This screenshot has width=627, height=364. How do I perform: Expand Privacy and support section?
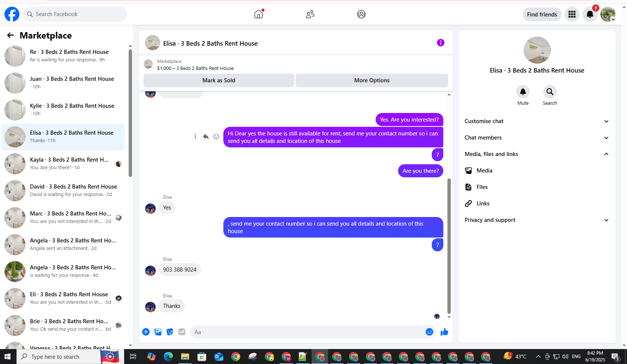click(x=536, y=220)
